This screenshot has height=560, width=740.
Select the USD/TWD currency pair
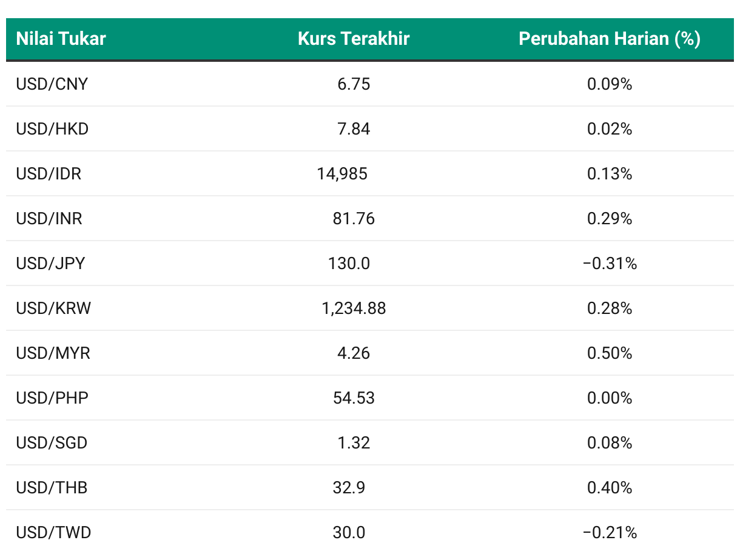tap(53, 532)
